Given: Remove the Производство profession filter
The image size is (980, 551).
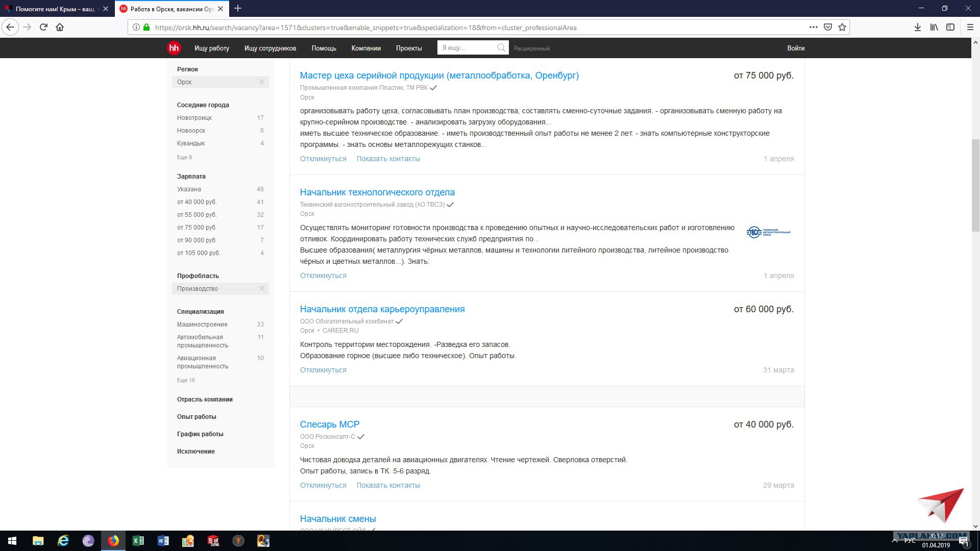Looking at the screenshot, I should [x=262, y=288].
